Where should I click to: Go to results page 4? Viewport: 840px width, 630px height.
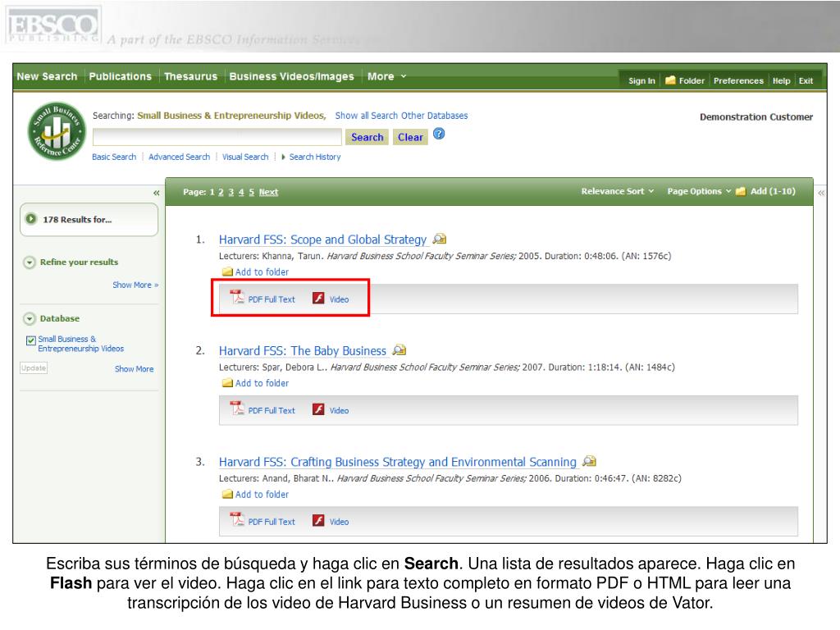(x=241, y=192)
